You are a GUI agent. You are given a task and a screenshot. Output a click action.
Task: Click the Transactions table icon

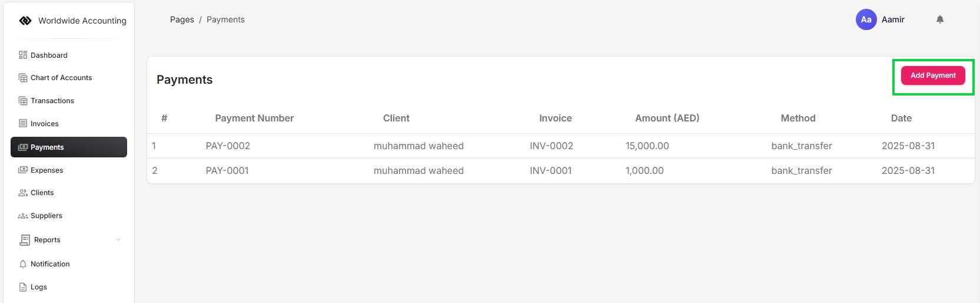pos(23,101)
